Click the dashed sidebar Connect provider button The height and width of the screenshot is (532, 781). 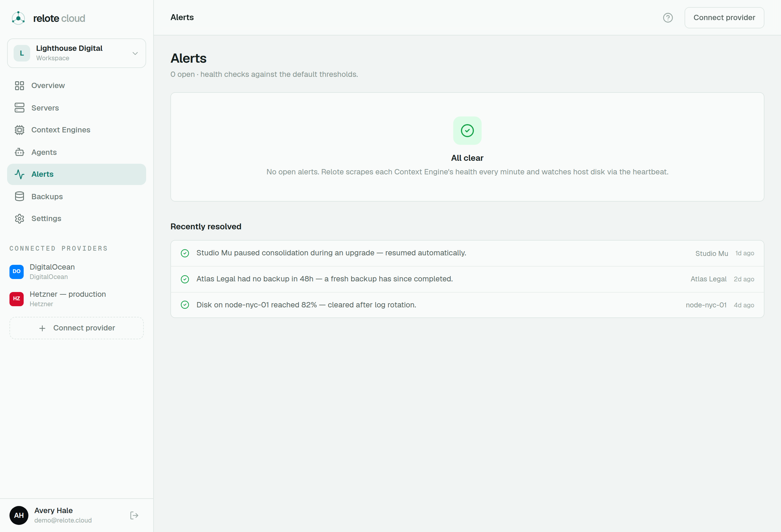pos(77,328)
